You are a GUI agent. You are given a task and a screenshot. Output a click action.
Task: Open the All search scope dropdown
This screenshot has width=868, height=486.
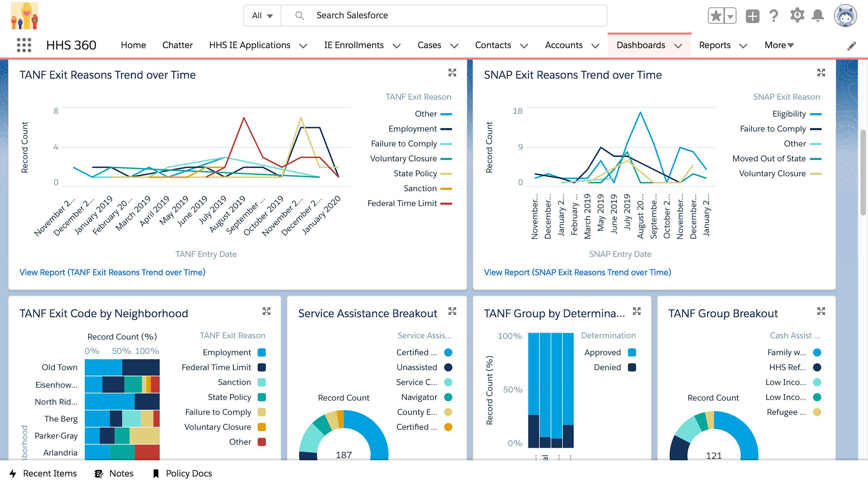[262, 16]
